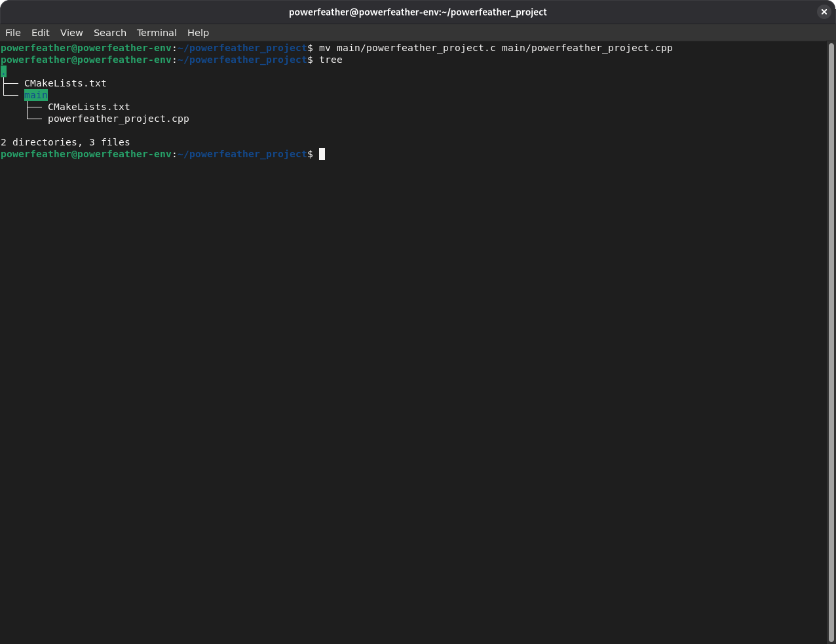Click the 'tree' command text
Screen dimensions: 836x644
point(331,60)
